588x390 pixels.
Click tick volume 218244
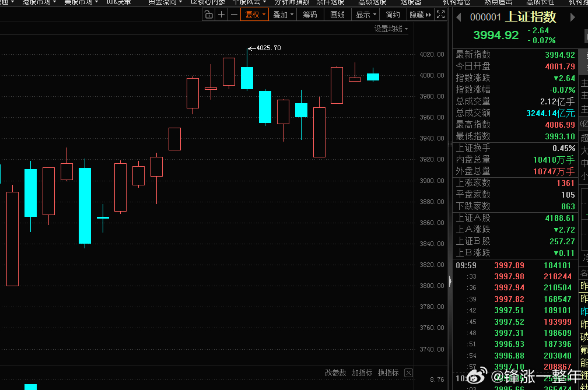pyautogui.click(x=558, y=276)
